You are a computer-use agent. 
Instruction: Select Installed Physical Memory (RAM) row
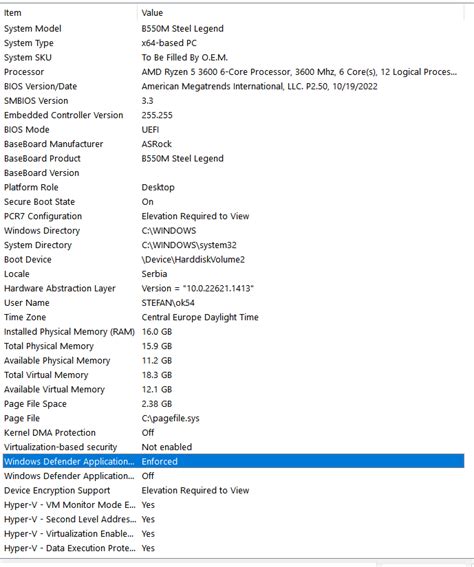point(233,332)
